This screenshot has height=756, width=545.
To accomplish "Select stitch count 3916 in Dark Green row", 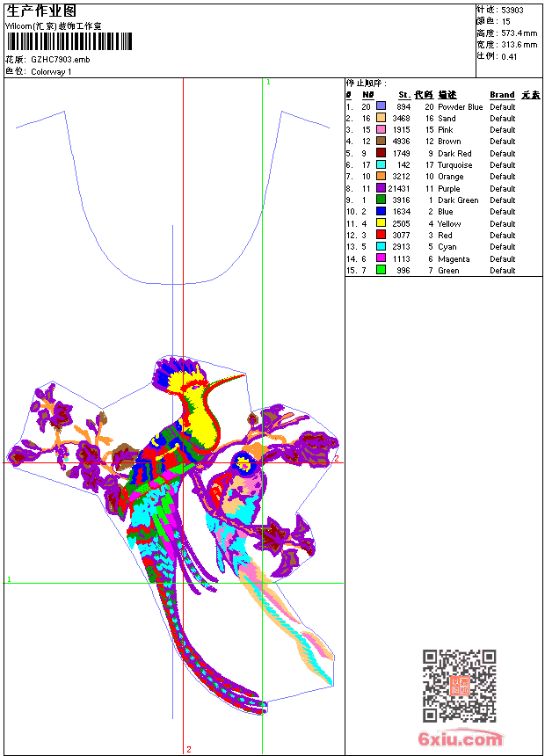I will (401, 200).
